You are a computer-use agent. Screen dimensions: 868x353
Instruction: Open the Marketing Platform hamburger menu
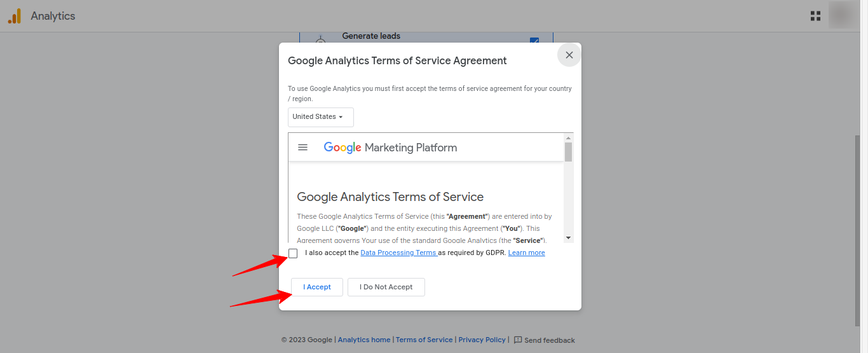coord(303,148)
